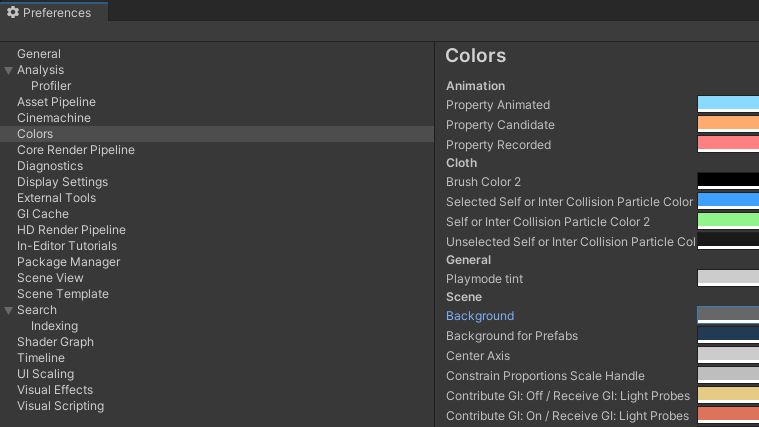Select Profiler under Analysis

click(51, 86)
